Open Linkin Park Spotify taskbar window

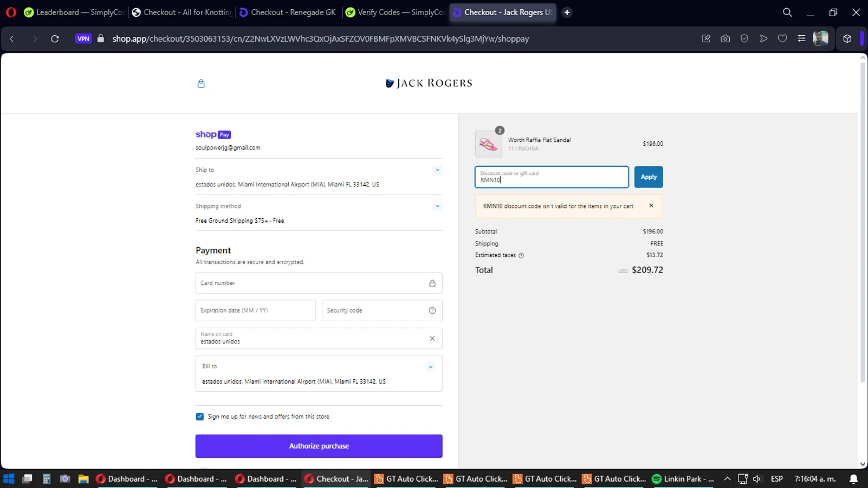(x=683, y=479)
